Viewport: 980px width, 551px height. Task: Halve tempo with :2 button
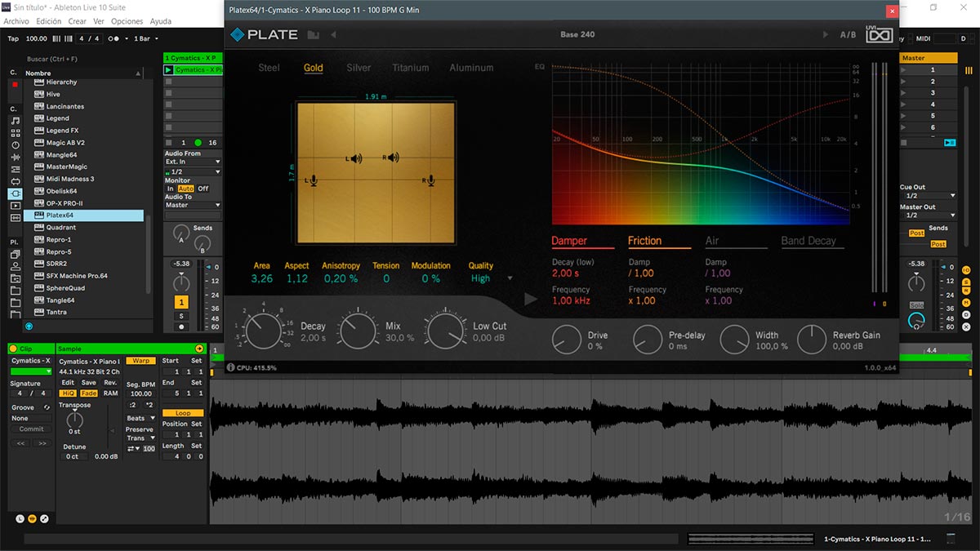[132, 405]
